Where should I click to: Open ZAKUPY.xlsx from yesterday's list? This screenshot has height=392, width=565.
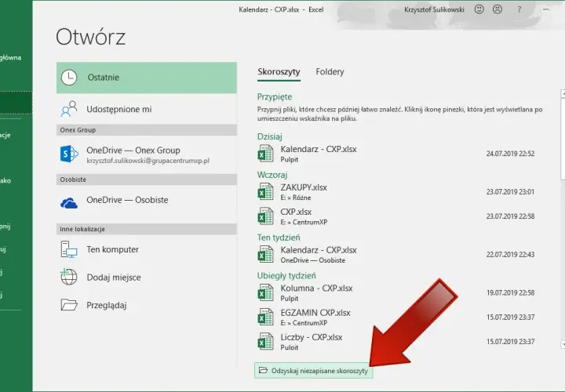pos(395,192)
